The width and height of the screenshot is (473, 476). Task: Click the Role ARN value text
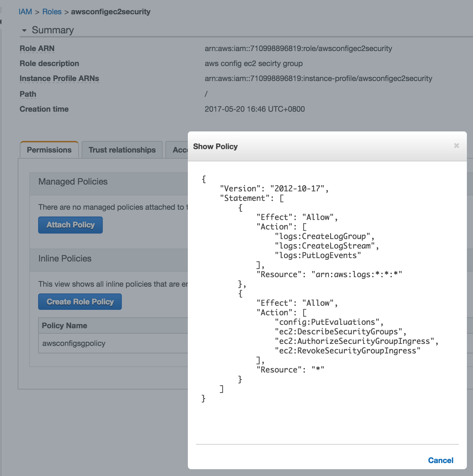[x=298, y=48]
